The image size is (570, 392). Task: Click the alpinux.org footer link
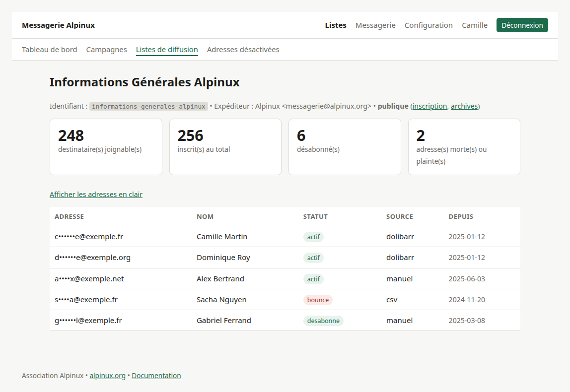(x=107, y=376)
